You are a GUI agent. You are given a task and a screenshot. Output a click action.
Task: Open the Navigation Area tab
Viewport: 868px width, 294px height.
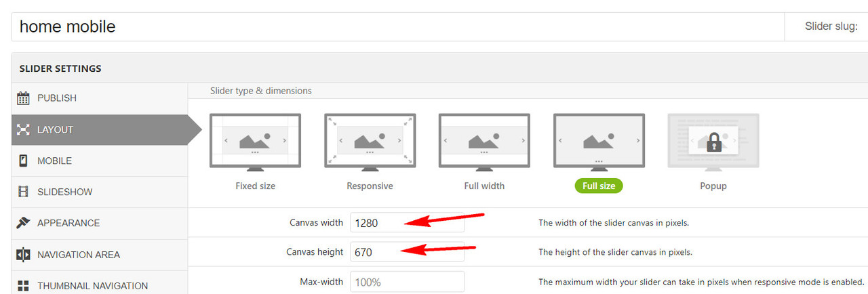[x=100, y=255]
